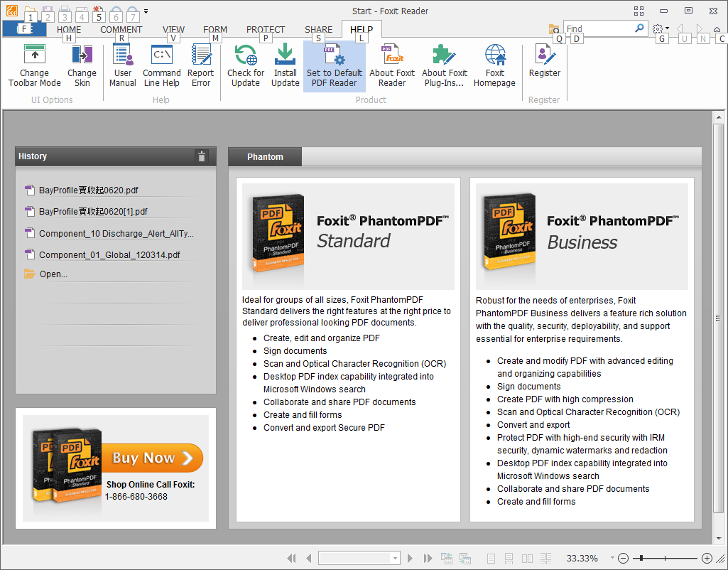Open the page number dropdown
This screenshot has height=570, width=728.
click(x=395, y=558)
